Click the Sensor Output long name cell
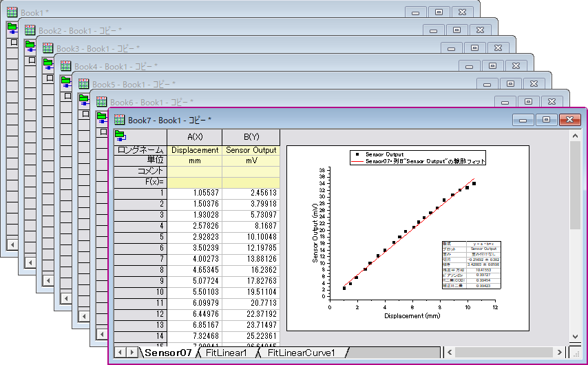The image size is (588, 365). (251, 150)
